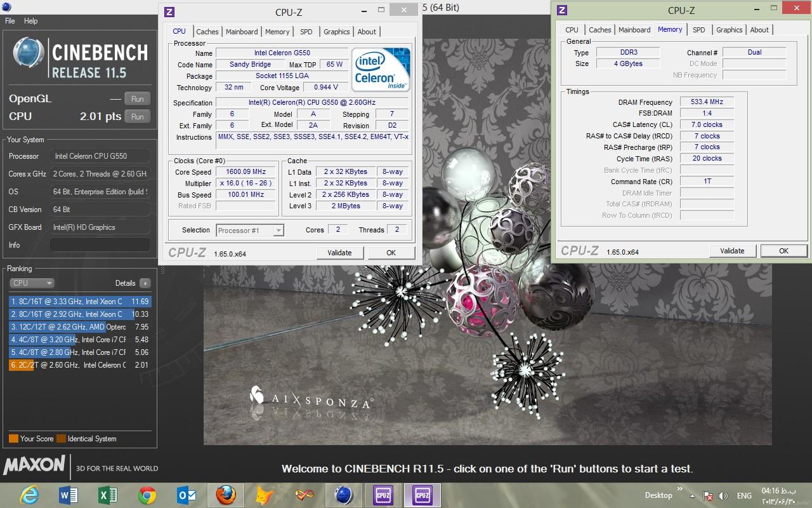This screenshot has width=812, height=508.
Task: Click the CPU-Z logo in the left window title bar
Action: pos(169,11)
